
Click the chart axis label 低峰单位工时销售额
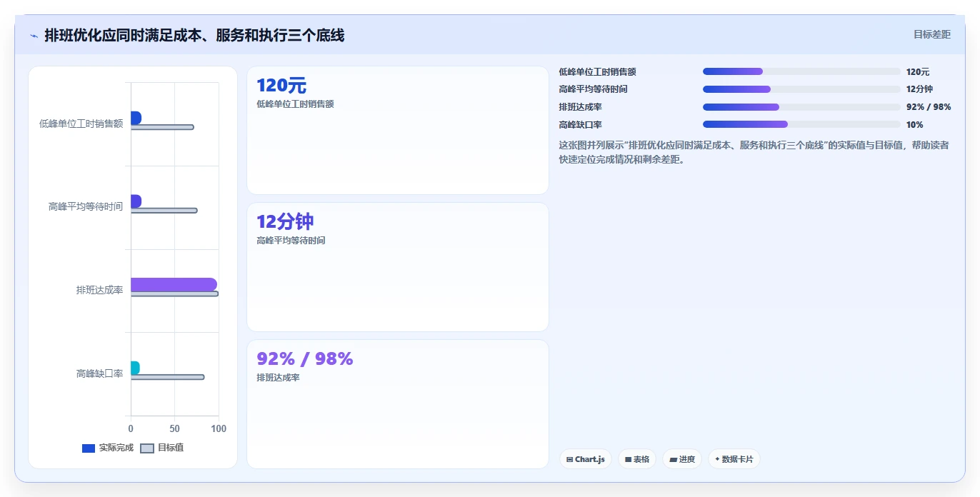point(81,124)
